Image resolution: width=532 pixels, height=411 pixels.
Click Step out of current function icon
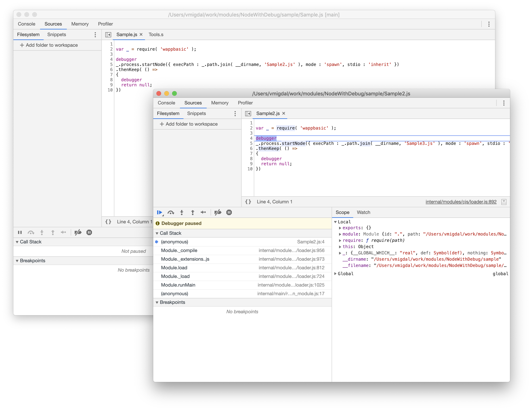pos(193,212)
